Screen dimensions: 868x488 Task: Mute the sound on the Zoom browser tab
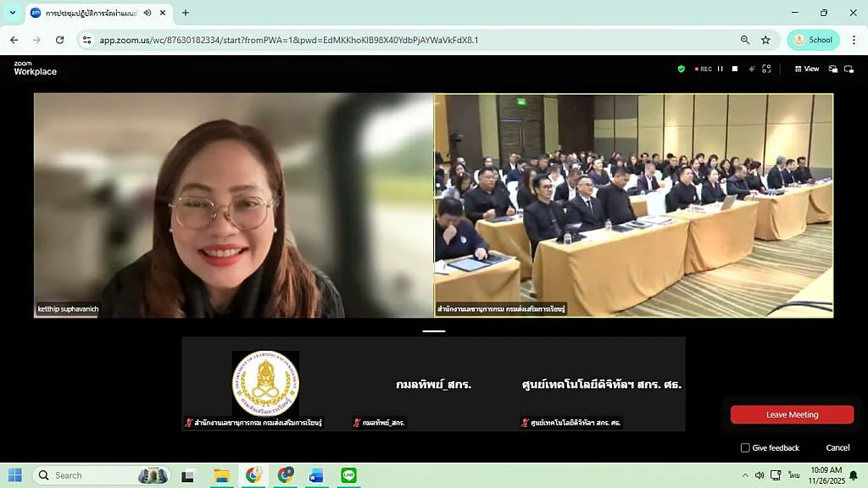(147, 13)
